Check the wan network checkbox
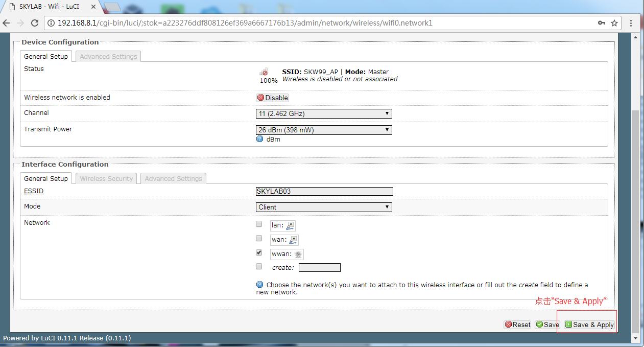This screenshot has width=644, height=347. (x=259, y=238)
